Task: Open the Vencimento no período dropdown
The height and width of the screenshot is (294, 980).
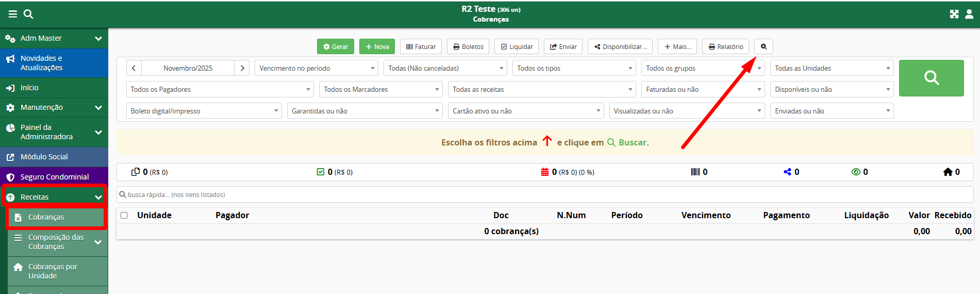Action: tap(317, 68)
